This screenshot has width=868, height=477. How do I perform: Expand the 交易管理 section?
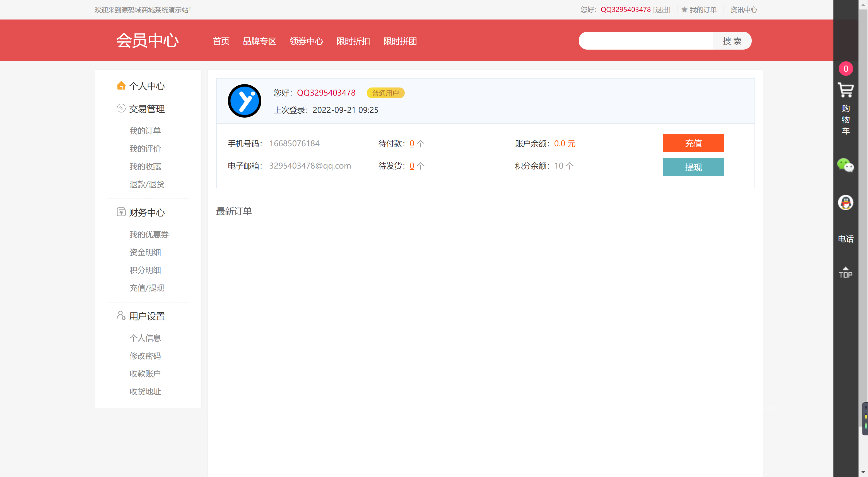[x=146, y=108]
